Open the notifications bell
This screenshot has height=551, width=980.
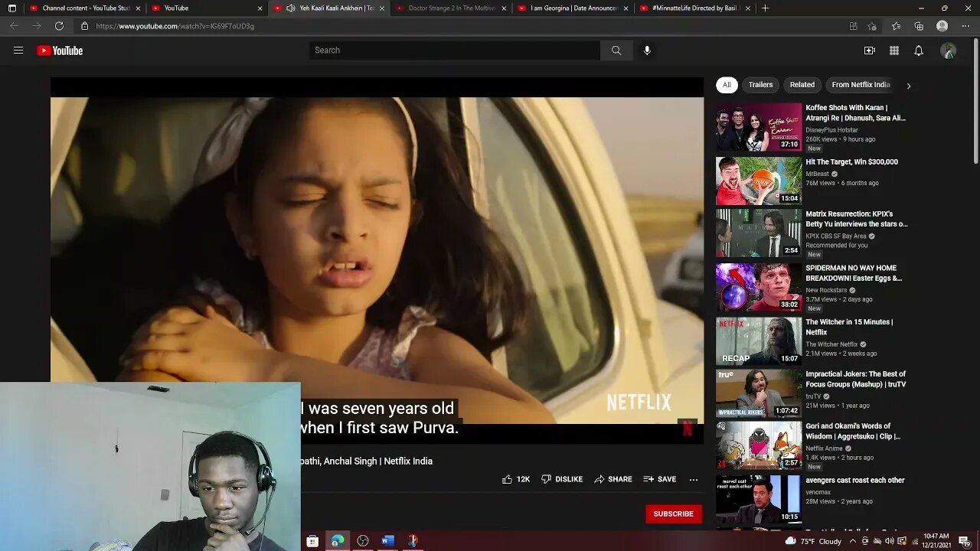click(x=919, y=51)
